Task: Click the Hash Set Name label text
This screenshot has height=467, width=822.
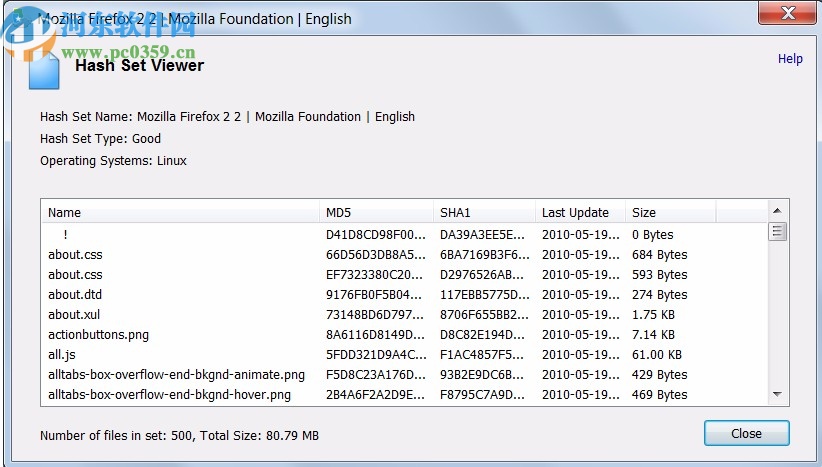Action: tap(227, 116)
